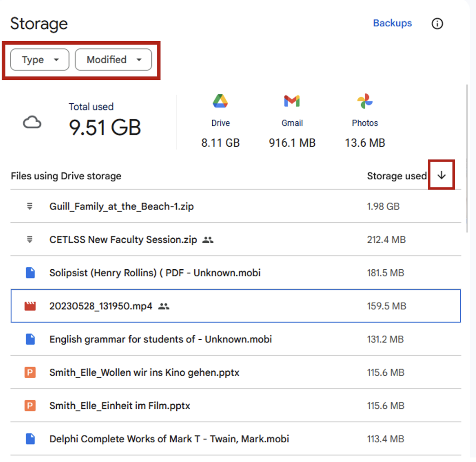The image size is (476, 462).
Task: Select Smith_Elle_Einheit im Film.pptx
Action: coord(119,406)
